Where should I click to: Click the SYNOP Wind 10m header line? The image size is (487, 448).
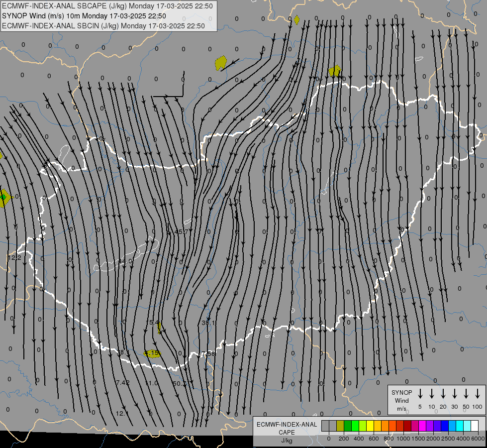click(x=84, y=16)
